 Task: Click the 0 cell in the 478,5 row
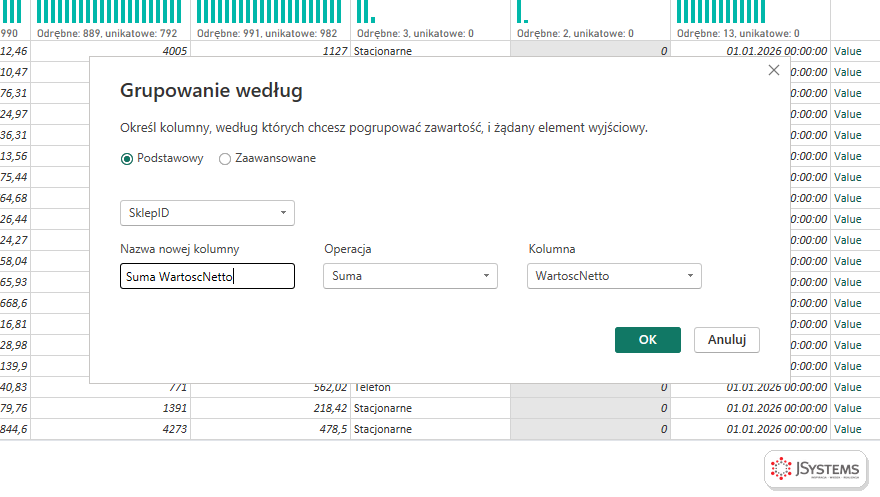point(590,429)
